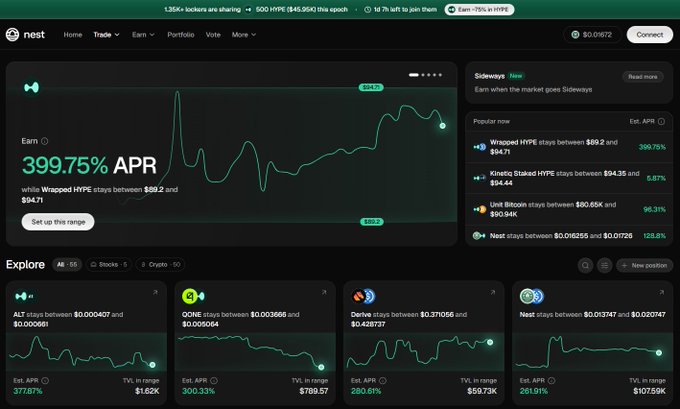The height and width of the screenshot is (409, 680).
Task: Filter Explore by Stocks
Action: 109,265
